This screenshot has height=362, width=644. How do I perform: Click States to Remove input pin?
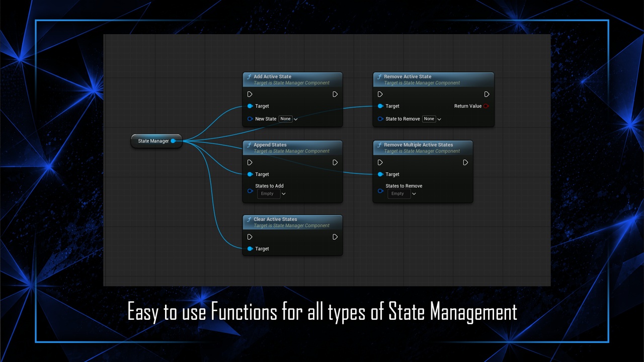pyautogui.click(x=380, y=191)
